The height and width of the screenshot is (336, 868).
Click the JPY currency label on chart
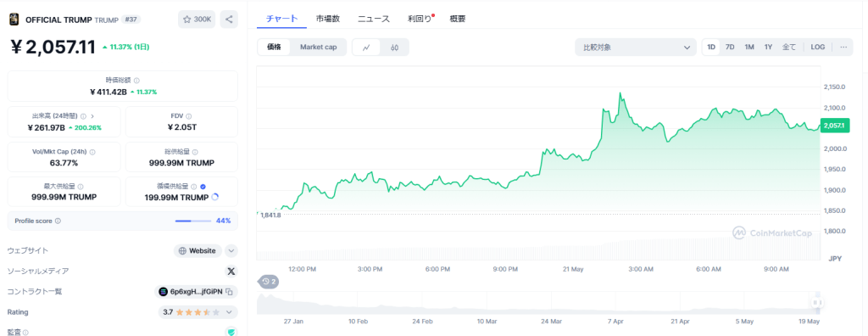coord(835,259)
